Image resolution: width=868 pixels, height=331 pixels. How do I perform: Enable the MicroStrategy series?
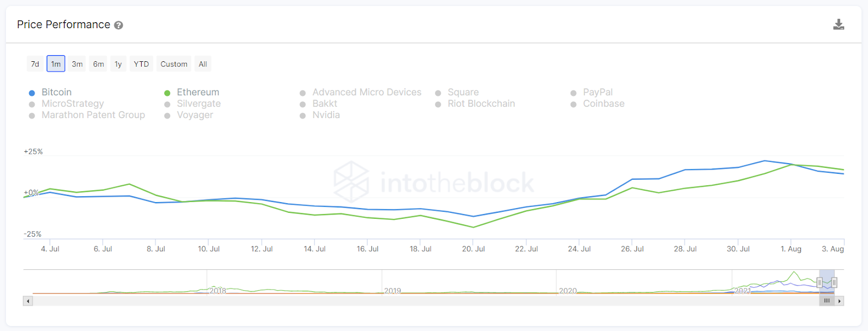66,103
